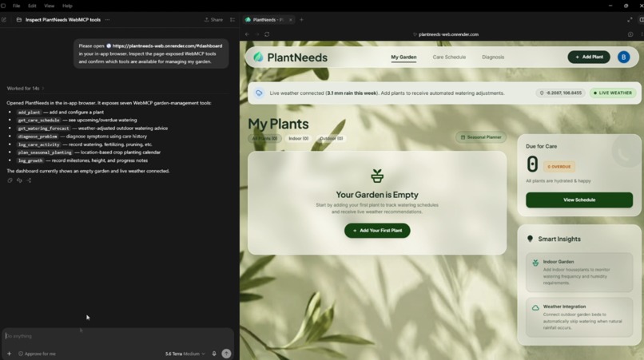Click the circular icon right of address bar
The height and width of the screenshot is (360, 644).
630,34
